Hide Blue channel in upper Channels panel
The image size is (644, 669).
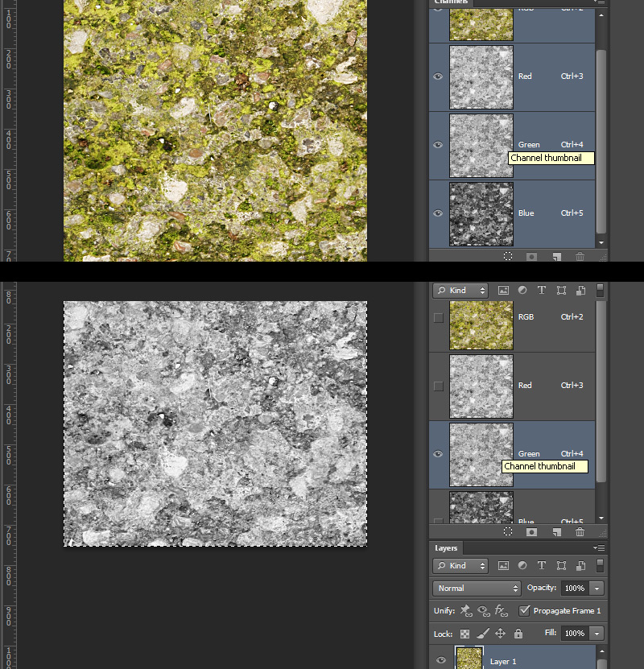click(438, 213)
